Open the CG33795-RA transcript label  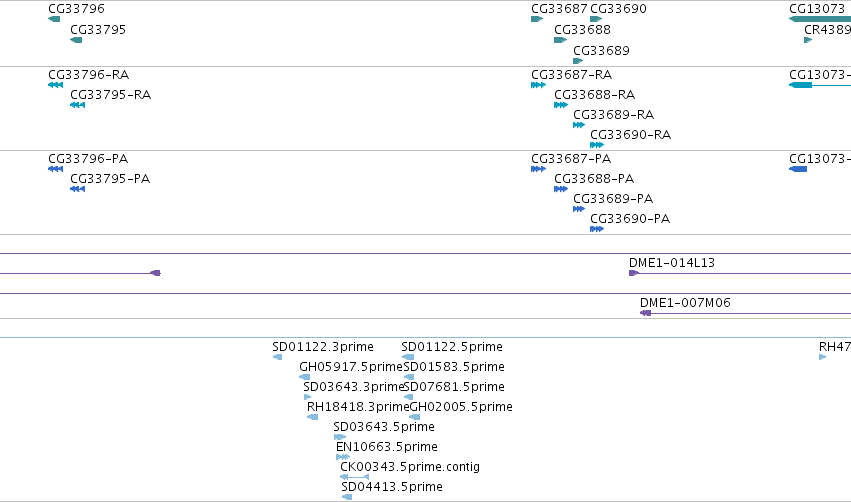click(x=111, y=95)
